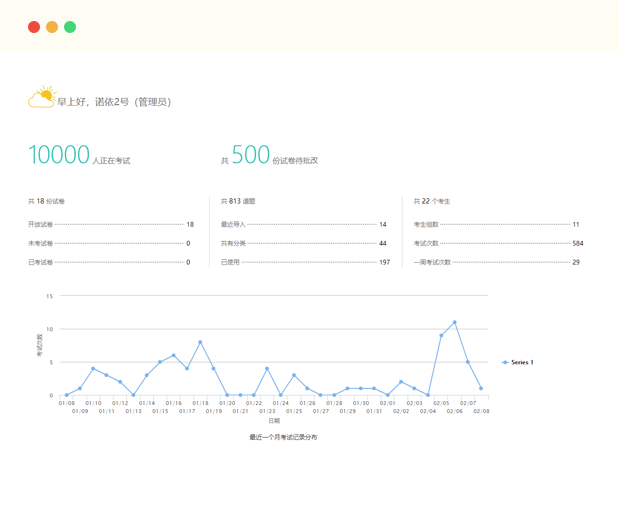
Task: Click the 共 813 道题 heading
Action: click(x=238, y=201)
